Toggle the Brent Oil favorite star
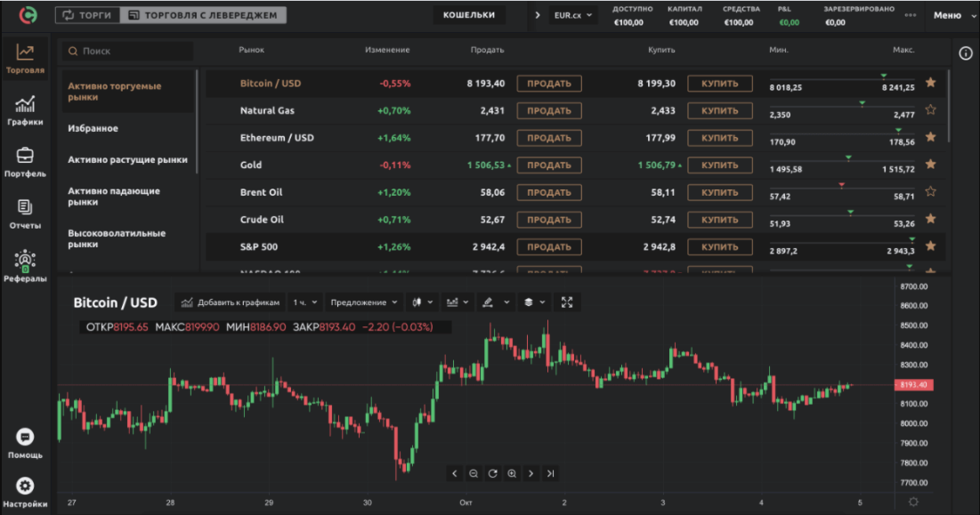Screen dimensions: 980x515 tap(930, 191)
